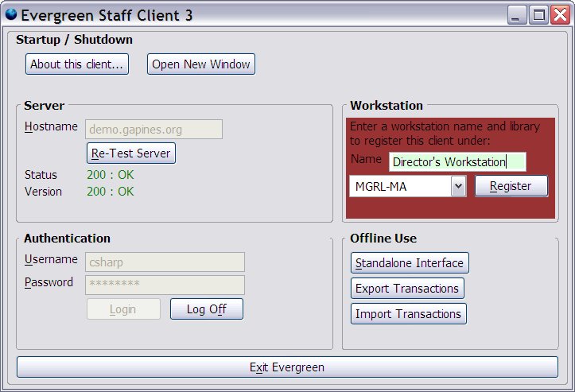Open the About this client dialog
This screenshot has width=575, height=392.
pos(77,64)
